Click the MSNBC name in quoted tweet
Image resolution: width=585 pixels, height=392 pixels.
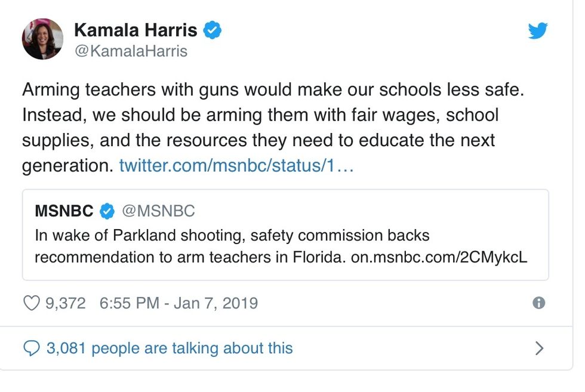(64, 211)
